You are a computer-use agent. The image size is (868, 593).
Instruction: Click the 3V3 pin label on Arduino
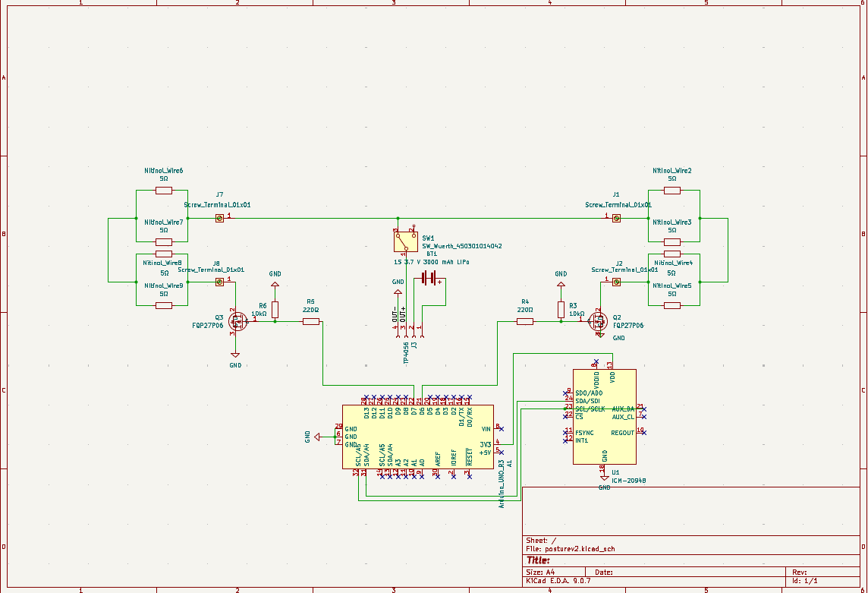pyautogui.click(x=486, y=444)
